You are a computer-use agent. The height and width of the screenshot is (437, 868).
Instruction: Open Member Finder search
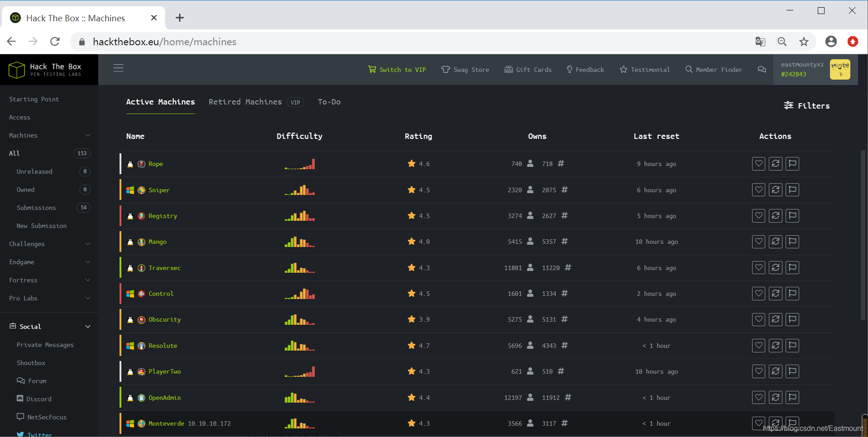[714, 70]
